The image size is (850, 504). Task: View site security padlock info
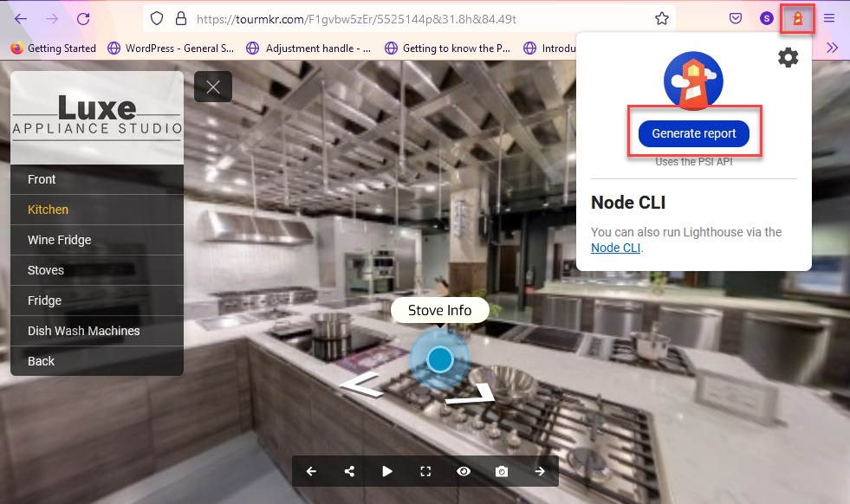(181, 19)
